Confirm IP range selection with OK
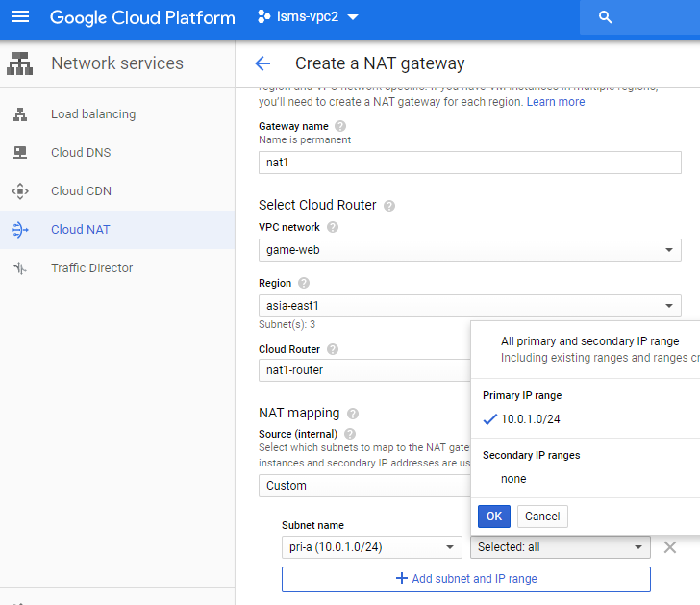Image resolution: width=700 pixels, height=605 pixels. (x=494, y=517)
